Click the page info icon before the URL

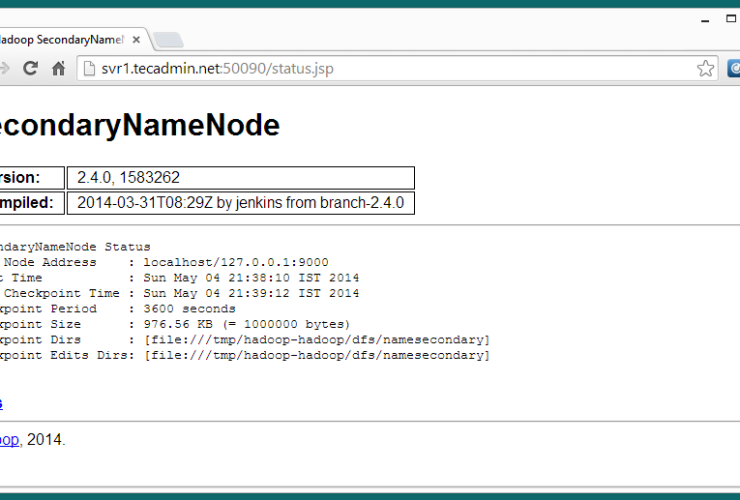(89, 68)
